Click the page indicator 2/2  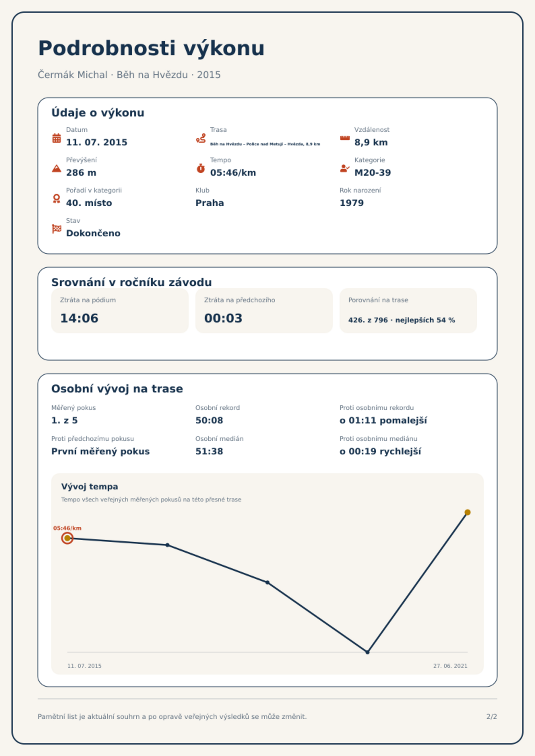pos(492,717)
